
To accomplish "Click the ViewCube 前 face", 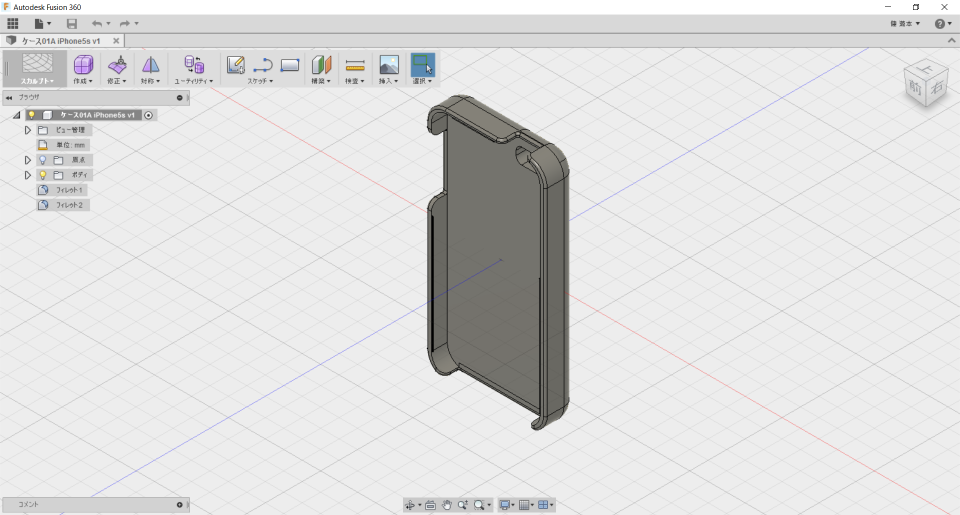I will pos(915,88).
